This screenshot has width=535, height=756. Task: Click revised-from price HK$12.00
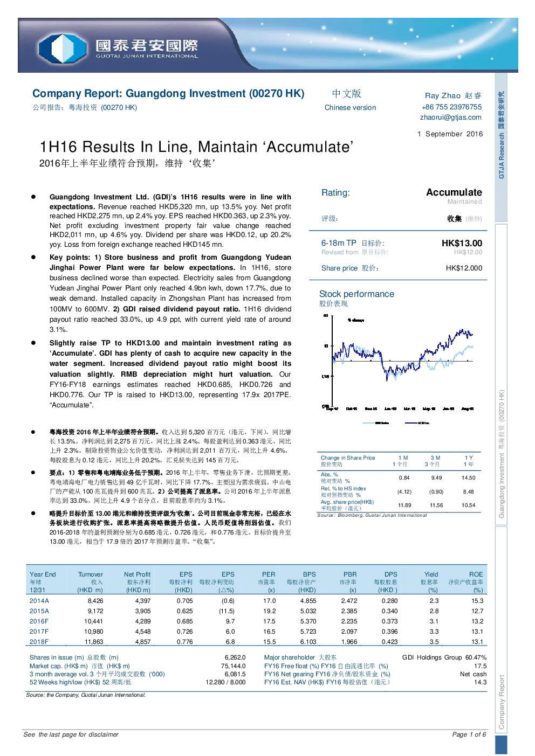pyautogui.click(x=468, y=252)
